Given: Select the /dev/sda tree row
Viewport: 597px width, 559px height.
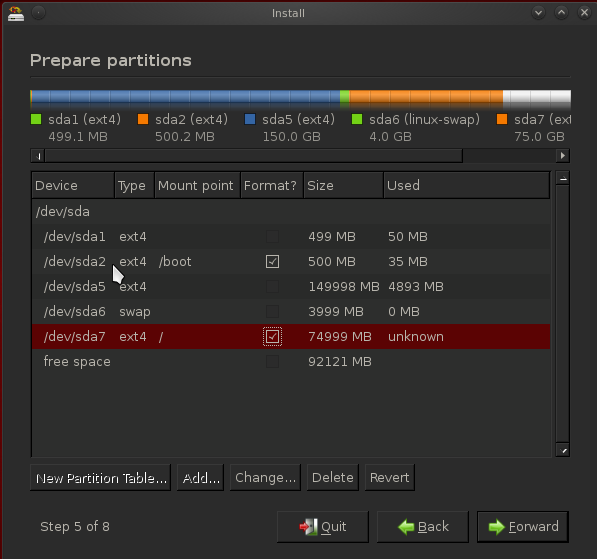Looking at the screenshot, I should [291, 212].
